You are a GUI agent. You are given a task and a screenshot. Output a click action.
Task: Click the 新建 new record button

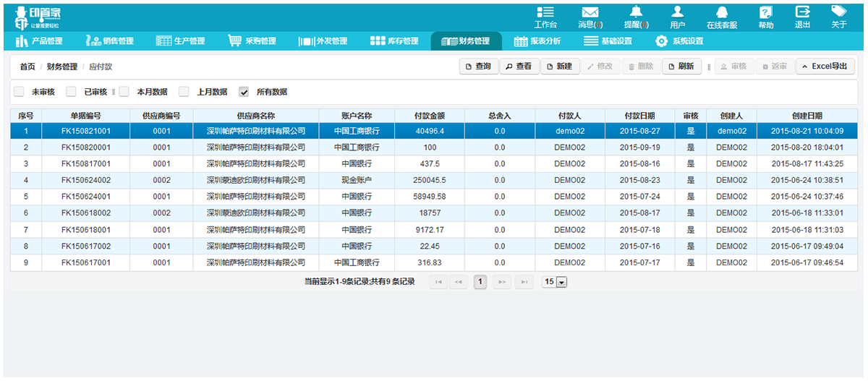tap(559, 67)
